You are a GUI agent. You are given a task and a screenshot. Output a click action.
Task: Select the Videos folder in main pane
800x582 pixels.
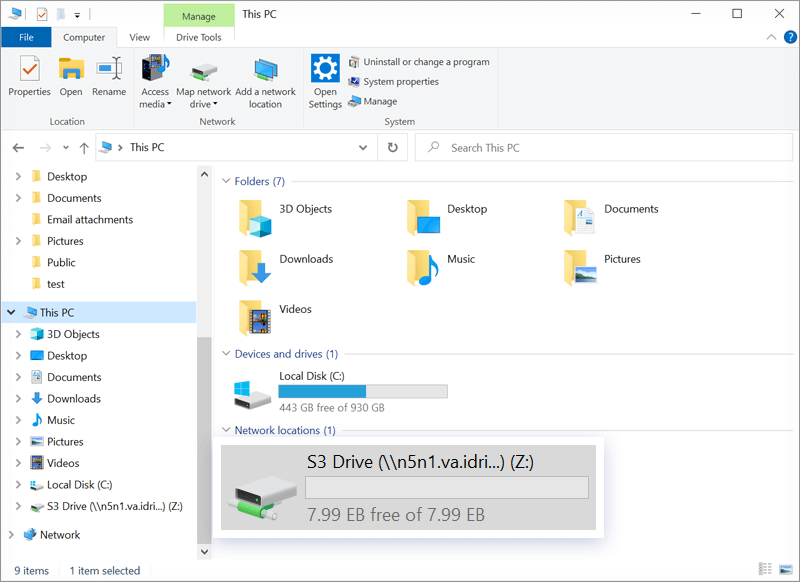point(276,318)
